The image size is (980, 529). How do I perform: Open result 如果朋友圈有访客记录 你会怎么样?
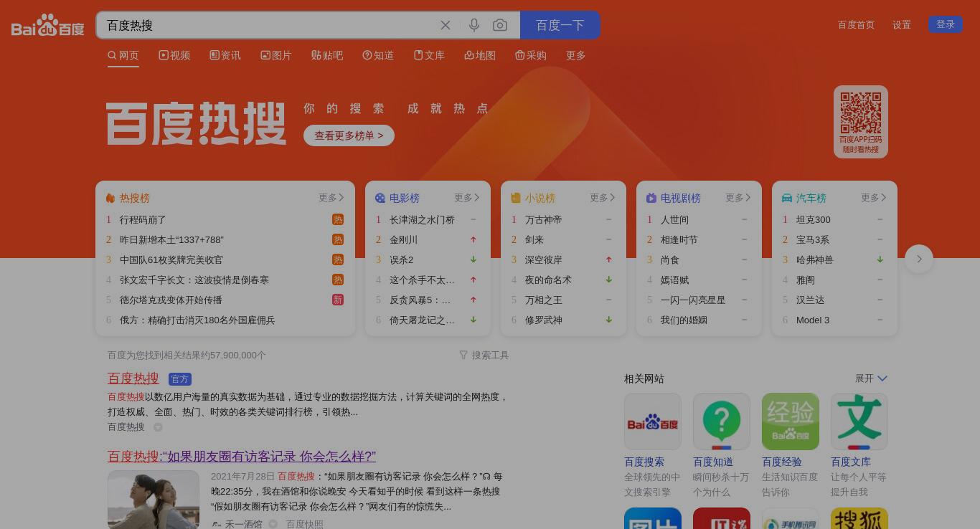[242, 456]
